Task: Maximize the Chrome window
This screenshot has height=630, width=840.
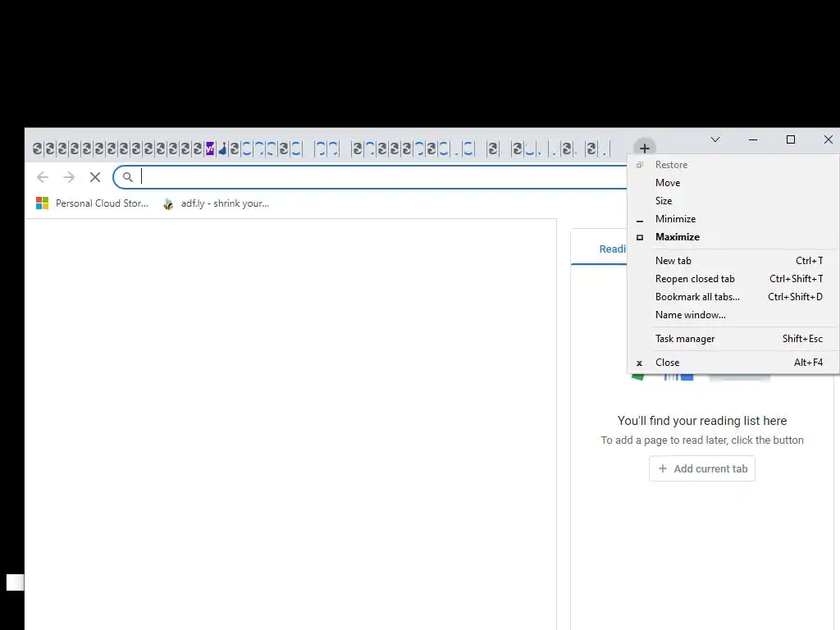Action: click(x=790, y=139)
